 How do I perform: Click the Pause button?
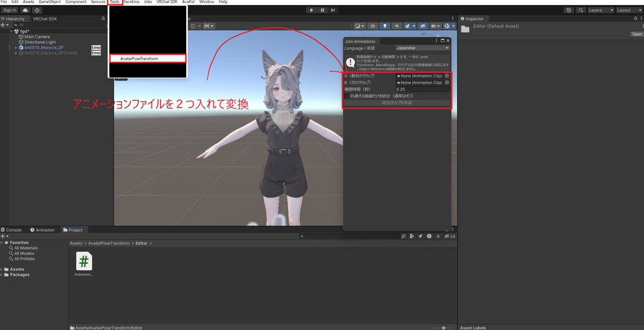[x=323, y=10]
